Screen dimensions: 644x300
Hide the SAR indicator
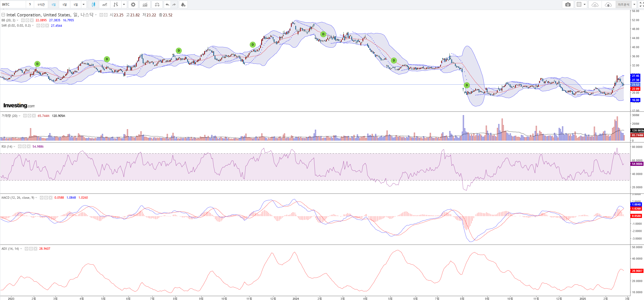[38, 26]
